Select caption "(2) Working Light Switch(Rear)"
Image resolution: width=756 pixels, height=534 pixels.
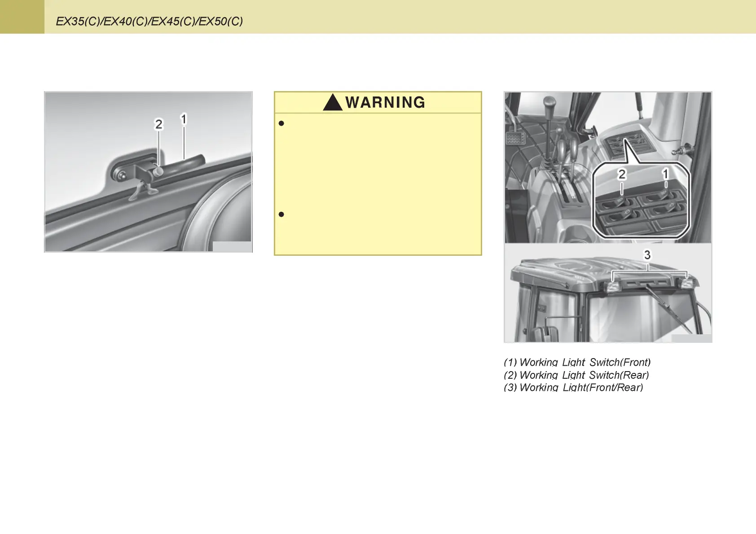pos(576,375)
